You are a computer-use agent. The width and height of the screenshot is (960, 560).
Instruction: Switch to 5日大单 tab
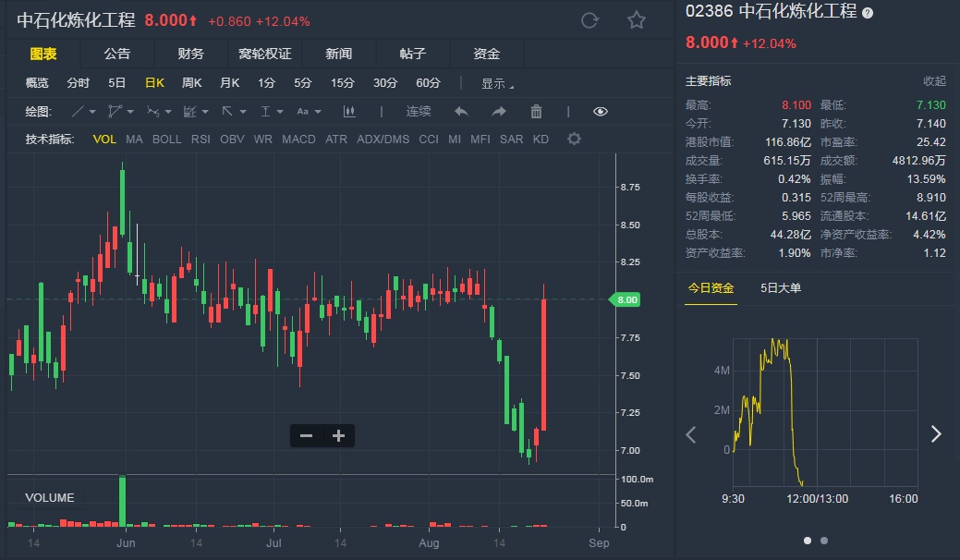781,287
